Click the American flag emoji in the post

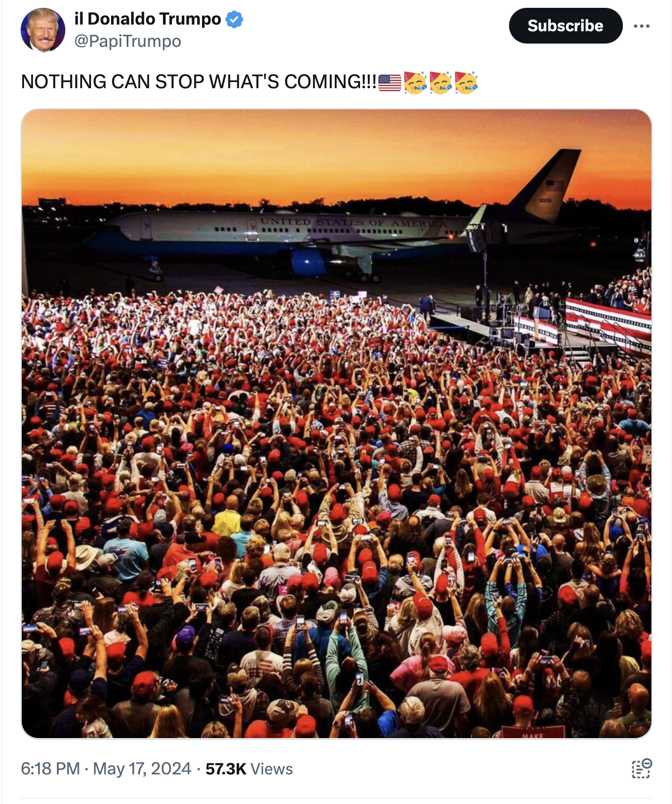390,82
